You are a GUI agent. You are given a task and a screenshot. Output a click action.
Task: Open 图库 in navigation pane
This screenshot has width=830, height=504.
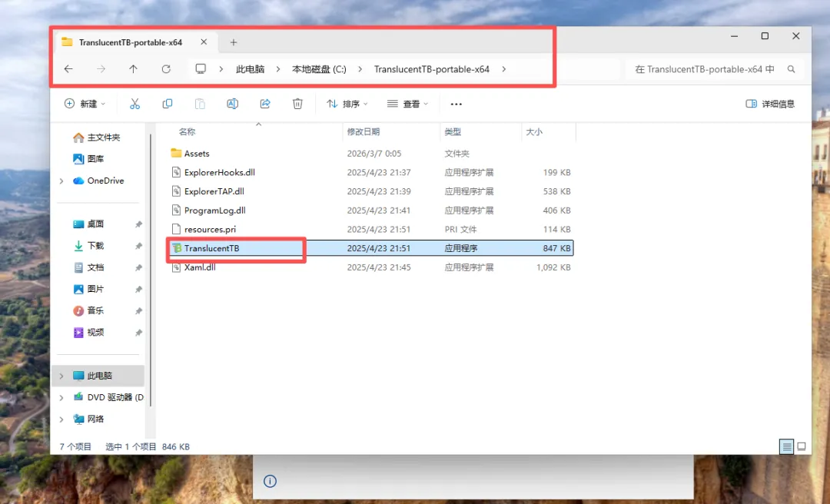[x=88, y=159]
